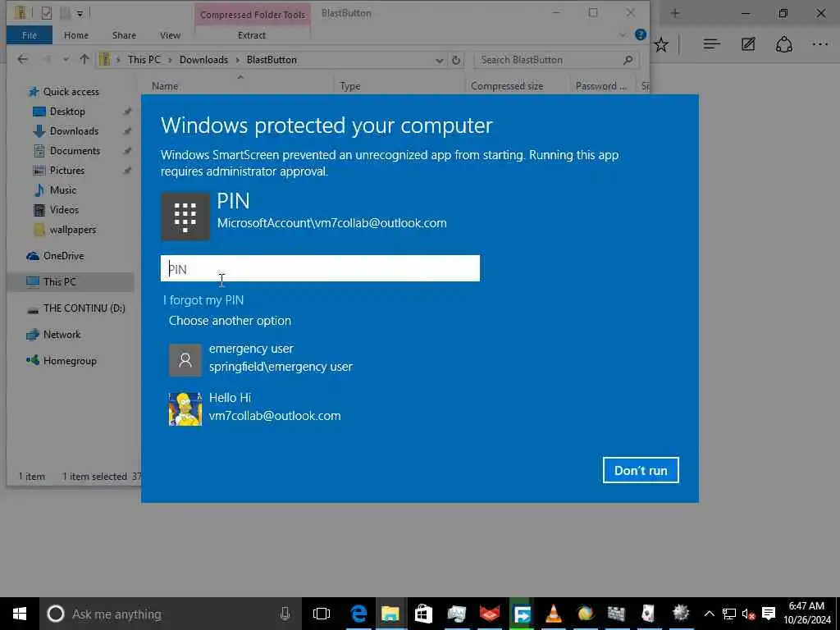Select the emergency user account option
Screen dimensions: 840x630
click(x=261, y=358)
